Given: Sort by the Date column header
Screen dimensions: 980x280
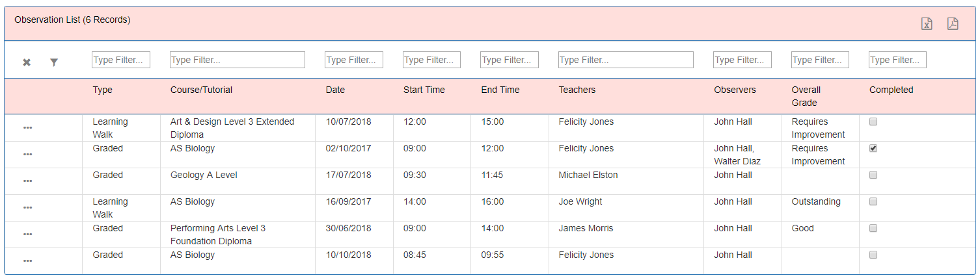Looking at the screenshot, I should click(335, 90).
